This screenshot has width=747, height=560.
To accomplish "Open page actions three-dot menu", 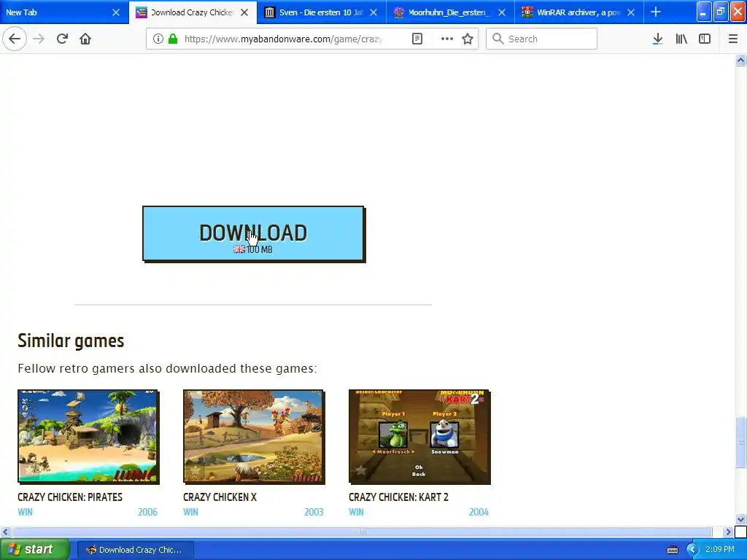I will (447, 39).
